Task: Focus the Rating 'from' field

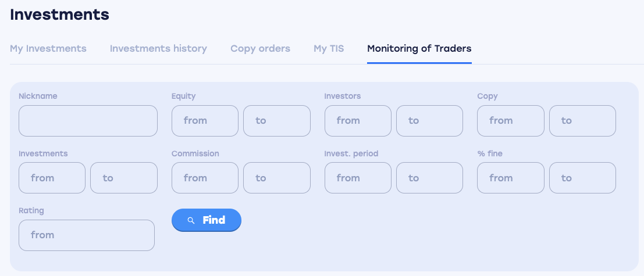Action: 87,235
